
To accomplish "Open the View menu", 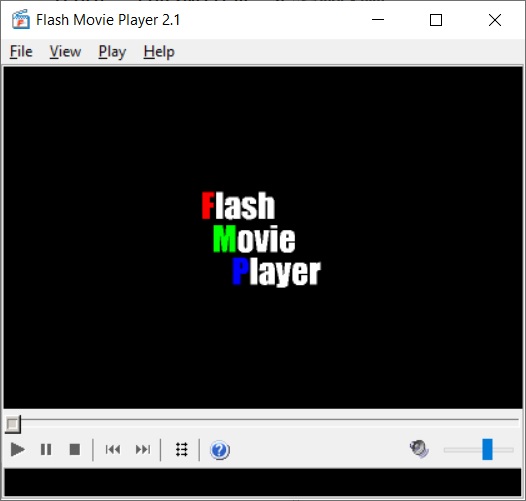I will click(65, 52).
